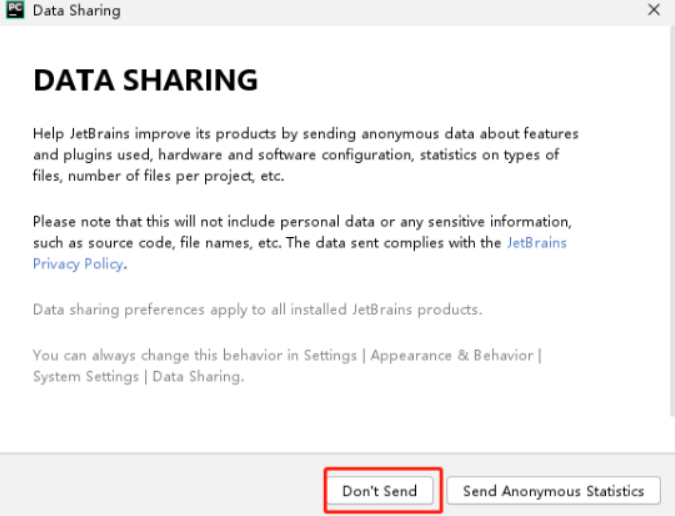Click the 'Please note that this will' paragraph
Screen dimensions: 675x516
302,243
